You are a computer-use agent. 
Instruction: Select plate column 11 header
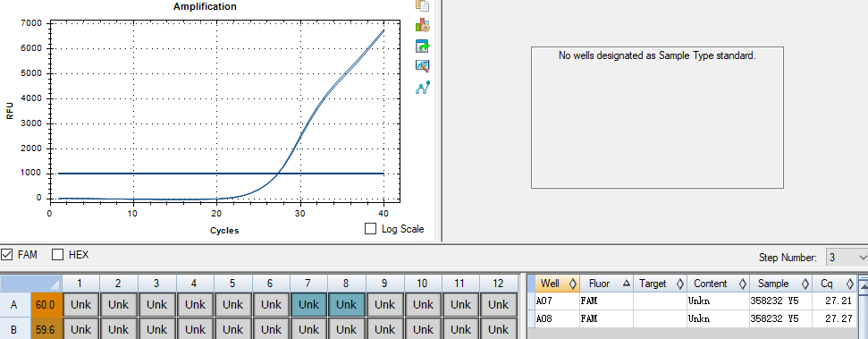pyautogui.click(x=460, y=284)
